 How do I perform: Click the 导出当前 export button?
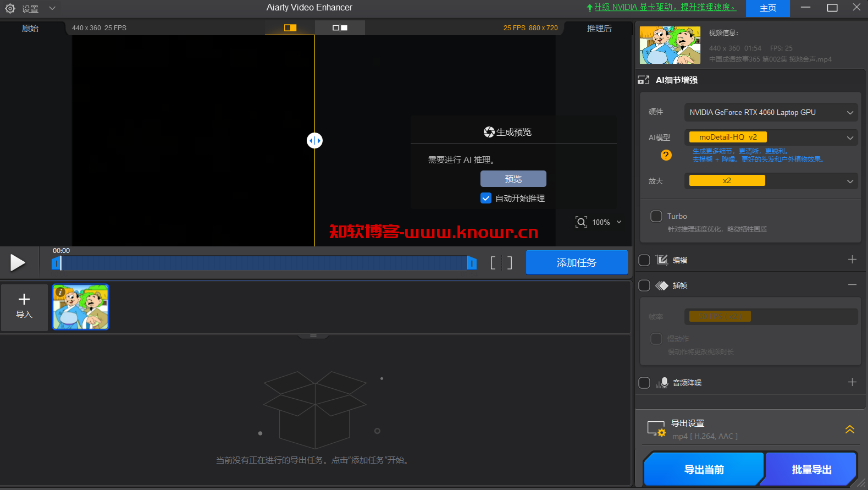tap(704, 469)
